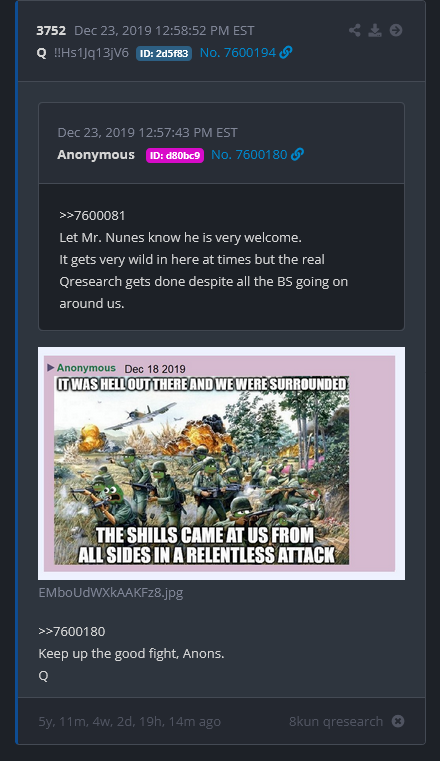Click the relative timestamp in post footer
The image size is (440, 761).
(130, 722)
